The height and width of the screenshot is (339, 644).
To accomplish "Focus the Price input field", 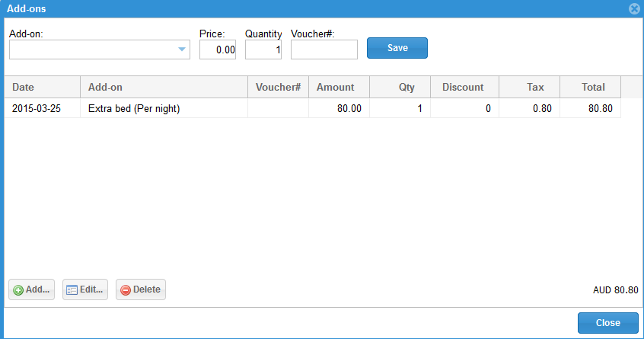I will (218, 50).
